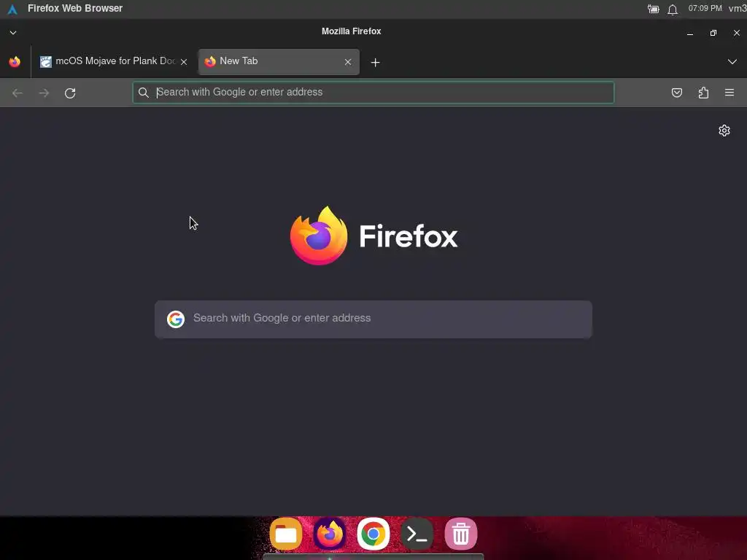Select the New Tab tab
Screen dimensions: 747x560
(279, 61)
